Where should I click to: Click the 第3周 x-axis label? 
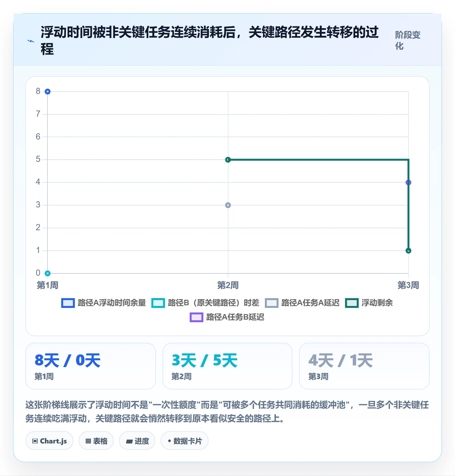408,285
